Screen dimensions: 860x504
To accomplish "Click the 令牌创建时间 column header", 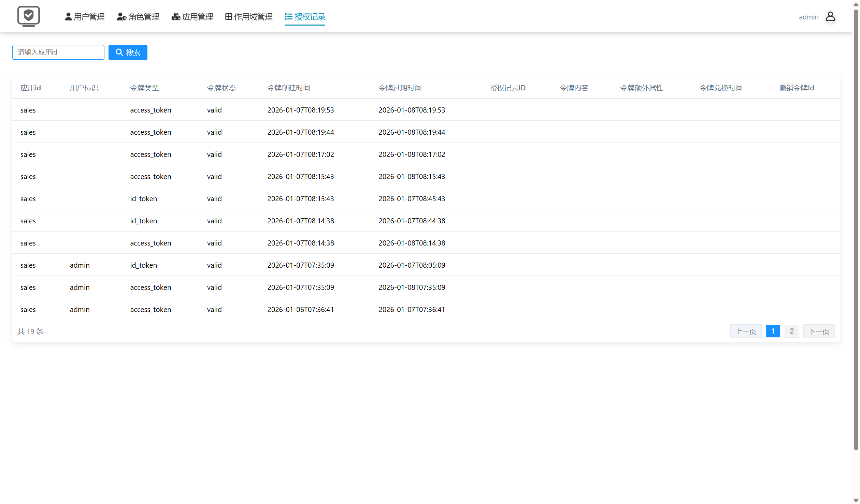I will click(289, 88).
